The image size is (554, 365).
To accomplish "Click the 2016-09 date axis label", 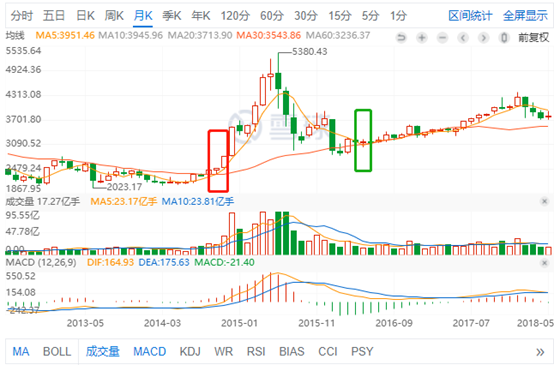I will tap(394, 323).
